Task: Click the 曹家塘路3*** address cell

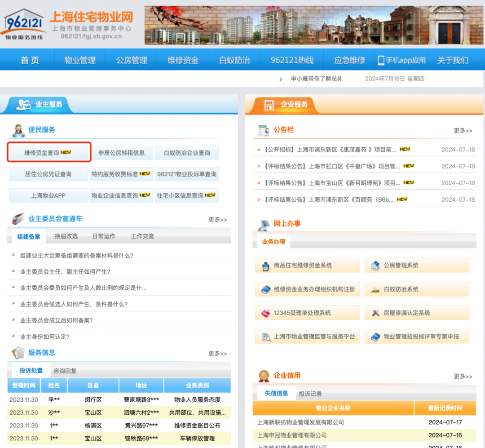Action: [x=141, y=400]
